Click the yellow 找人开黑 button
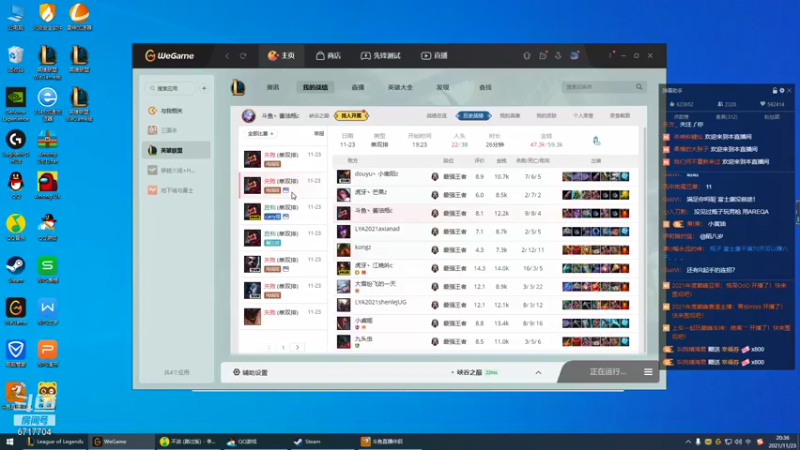This screenshot has width=800, height=450. click(x=352, y=116)
